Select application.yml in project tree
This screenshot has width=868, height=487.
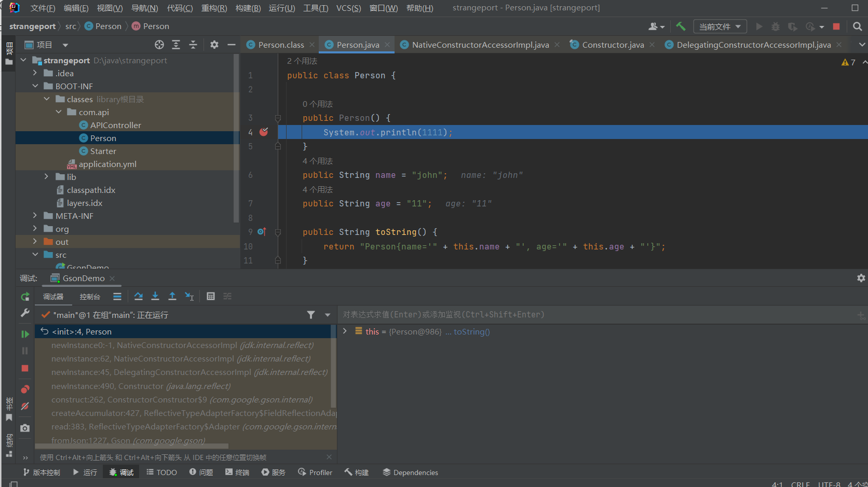[107, 164]
